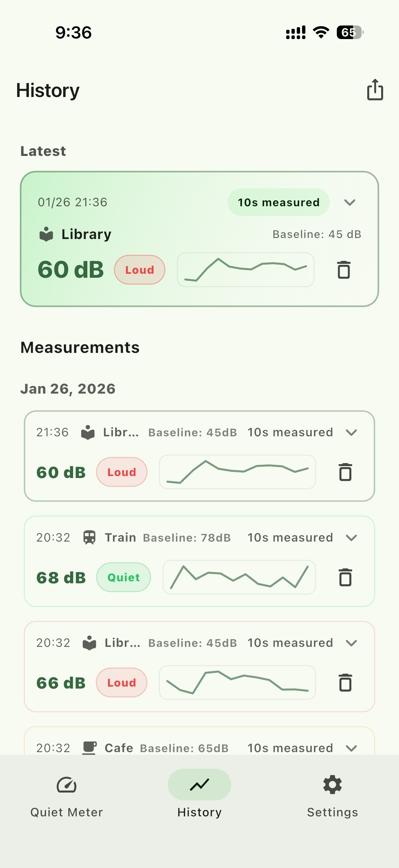Screen dimensions: 399x868
Task: Delete the 21:36 Library 60 dB entry
Action: 345,472
